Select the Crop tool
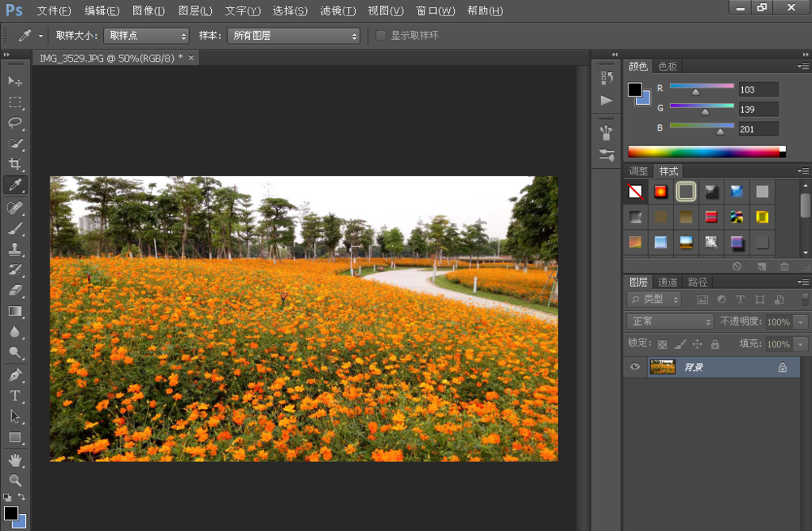This screenshot has width=812, height=531. [15, 165]
